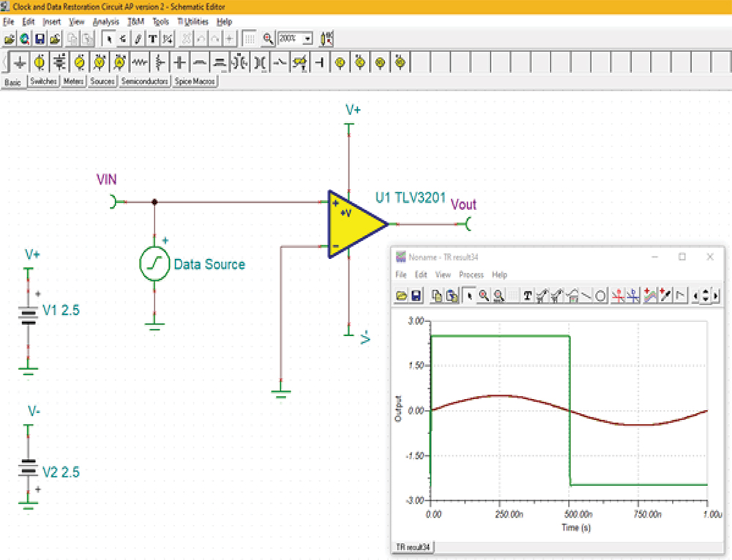Select the Voltage Source component tool
Screen dimensions: 732x560
(40, 62)
